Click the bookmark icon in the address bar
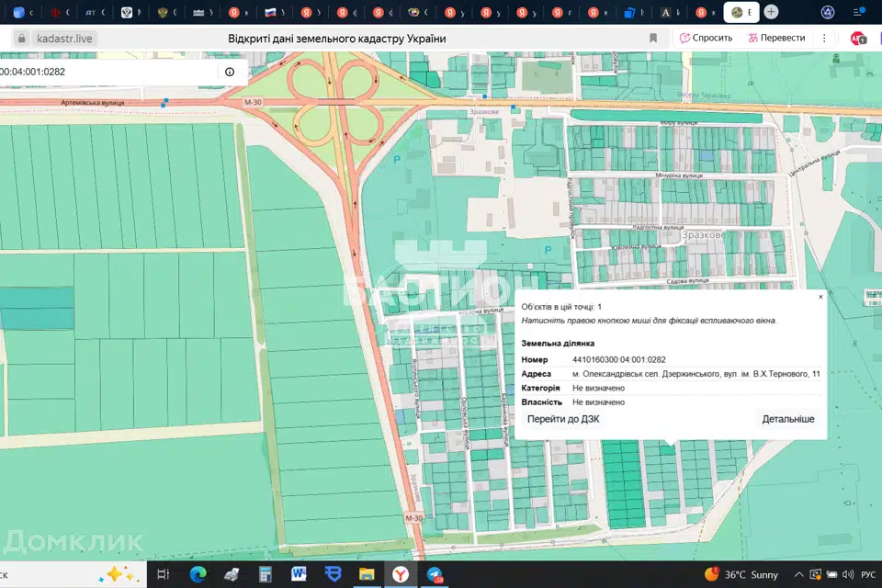This screenshot has height=588, width=882. [x=653, y=39]
